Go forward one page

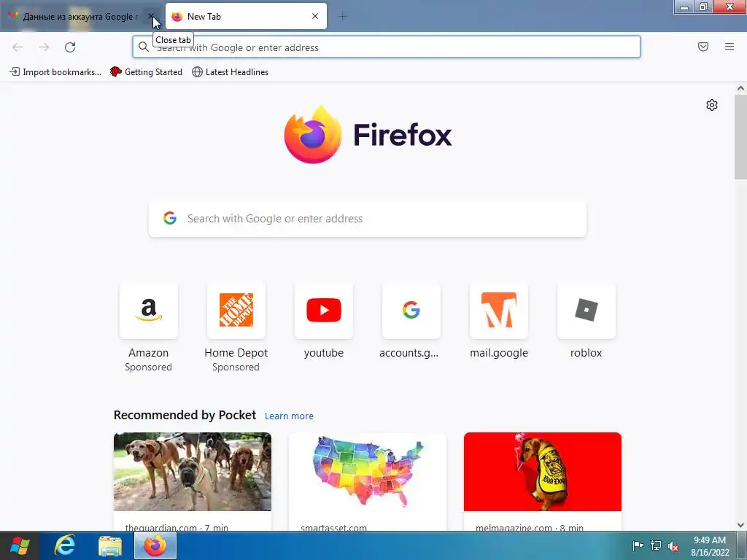(44, 47)
